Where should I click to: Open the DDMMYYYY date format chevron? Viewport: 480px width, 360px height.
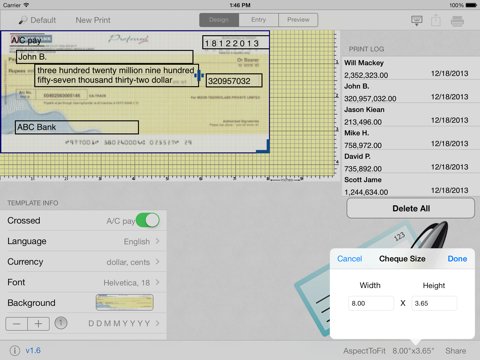coord(157,323)
